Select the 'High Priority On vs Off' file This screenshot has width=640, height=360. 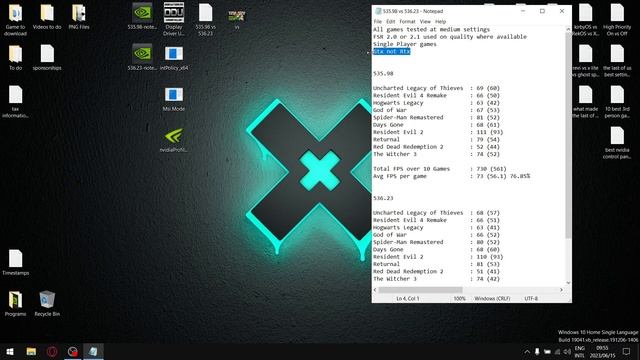coord(617,20)
